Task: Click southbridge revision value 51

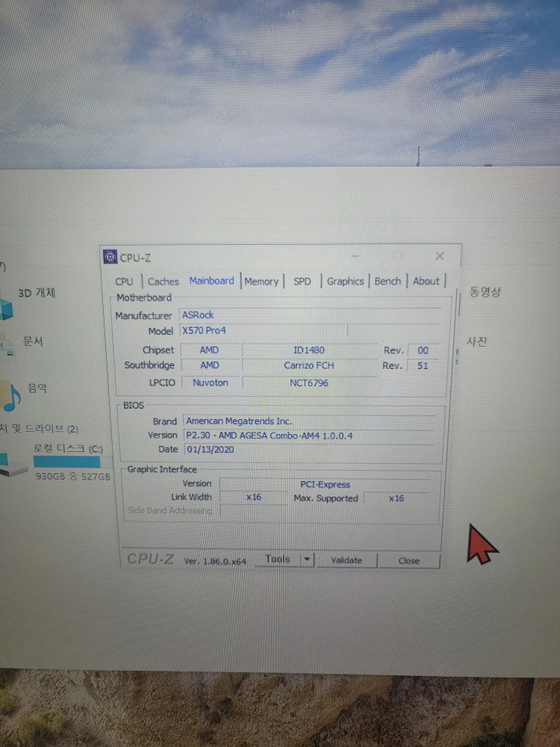Action: pyautogui.click(x=423, y=365)
